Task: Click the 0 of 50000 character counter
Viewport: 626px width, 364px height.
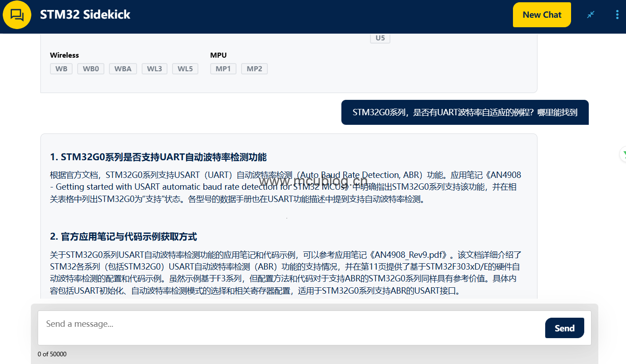Action: pyautogui.click(x=52, y=354)
